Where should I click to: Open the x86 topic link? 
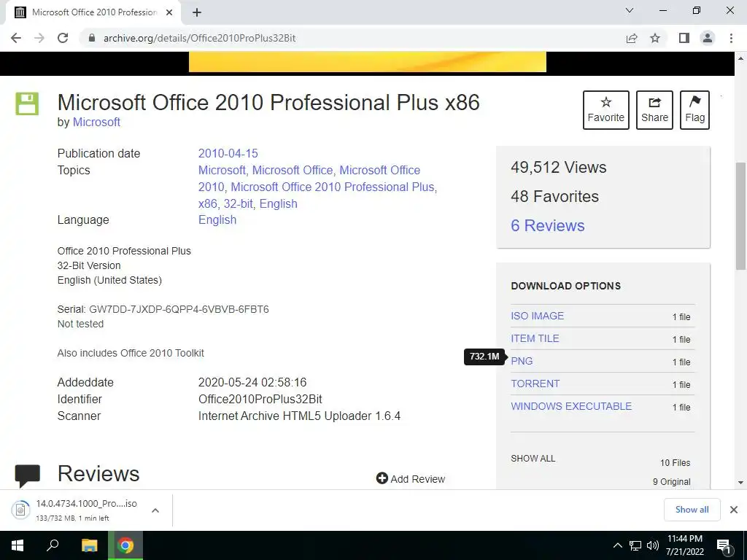click(208, 204)
